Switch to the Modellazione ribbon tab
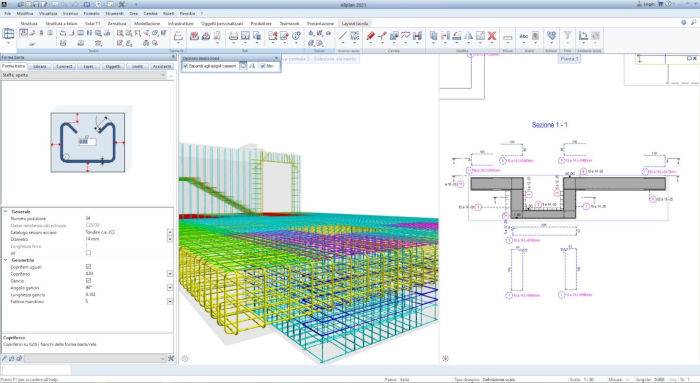Image resolution: width=700 pixels, height=383 pixels. click(x=147, y=23)
